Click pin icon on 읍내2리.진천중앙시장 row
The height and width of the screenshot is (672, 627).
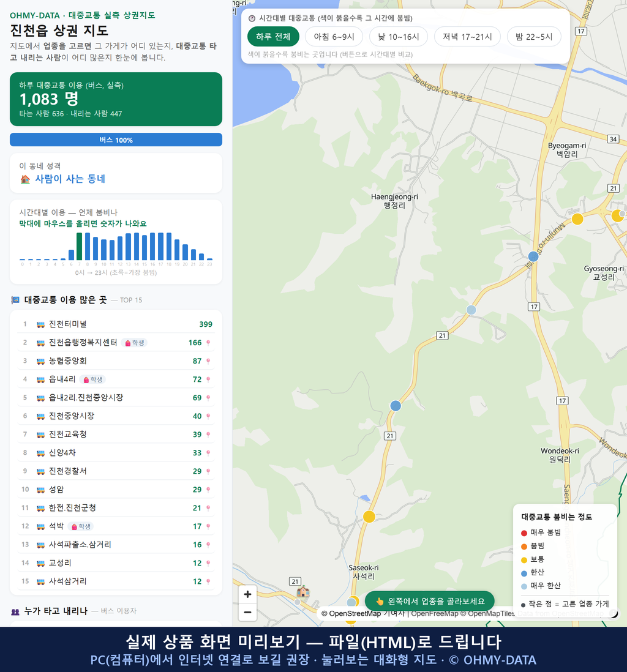click(208, 398)
